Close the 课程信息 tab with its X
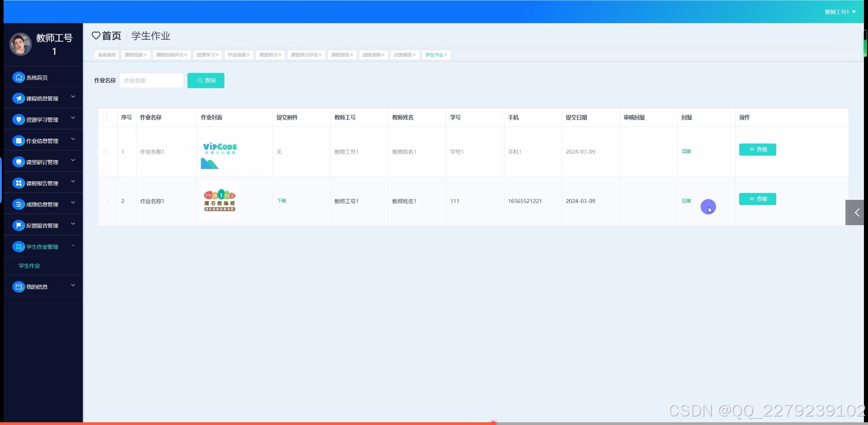This screenshot has height=425, width=868. [x=145, y=55]
